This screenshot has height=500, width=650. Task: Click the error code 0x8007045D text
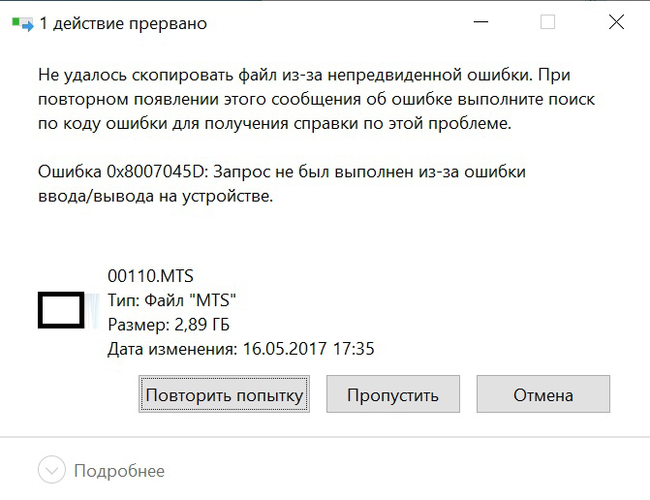156,172
